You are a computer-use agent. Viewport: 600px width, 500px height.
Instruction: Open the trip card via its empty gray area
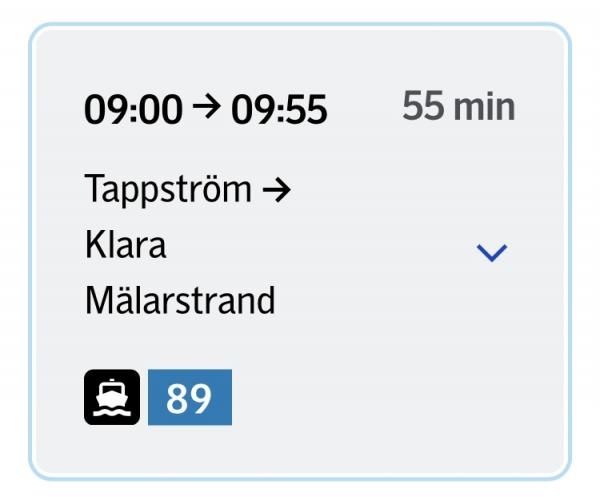point(383,383)
